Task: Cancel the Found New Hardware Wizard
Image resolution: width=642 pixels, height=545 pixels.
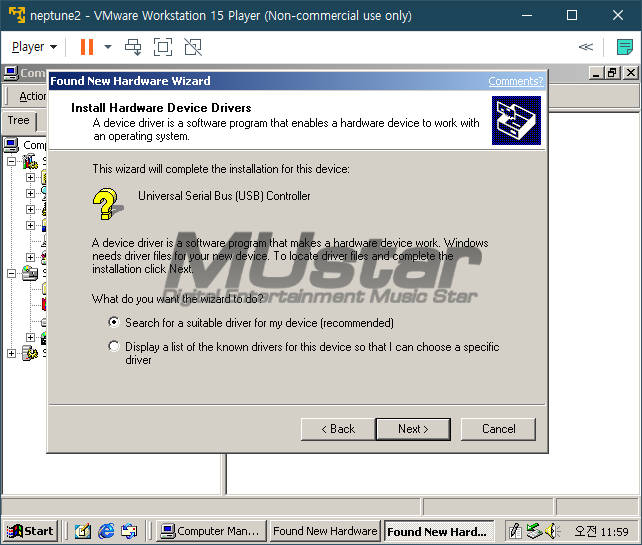Action: click(498, 429)
